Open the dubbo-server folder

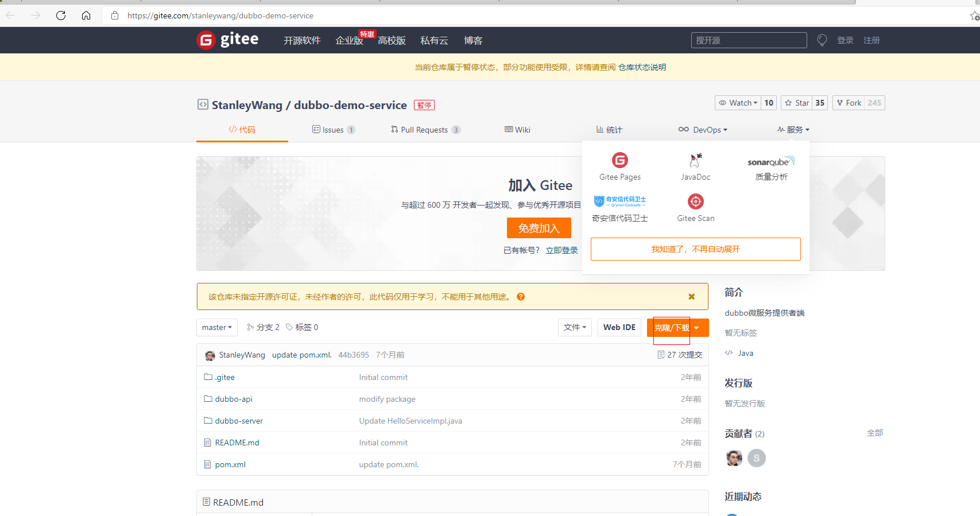pos(239,421)
